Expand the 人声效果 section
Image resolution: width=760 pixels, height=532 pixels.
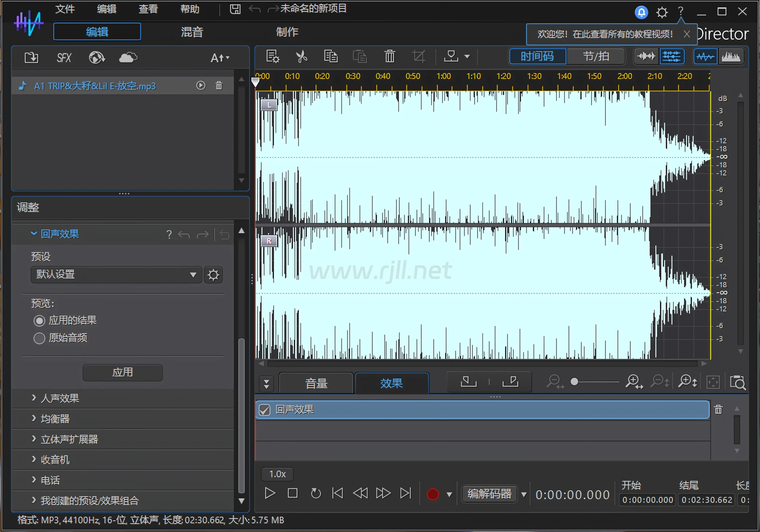pos(60,398)
